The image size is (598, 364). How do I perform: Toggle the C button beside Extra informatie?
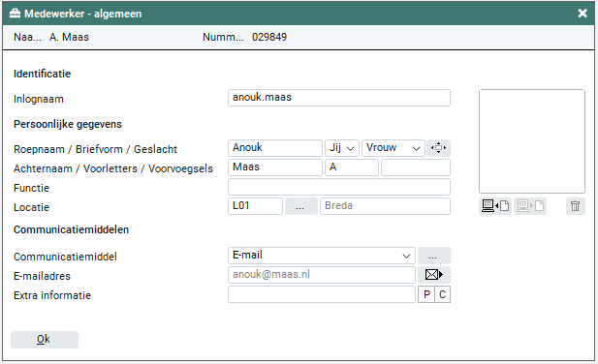(442, 294)
